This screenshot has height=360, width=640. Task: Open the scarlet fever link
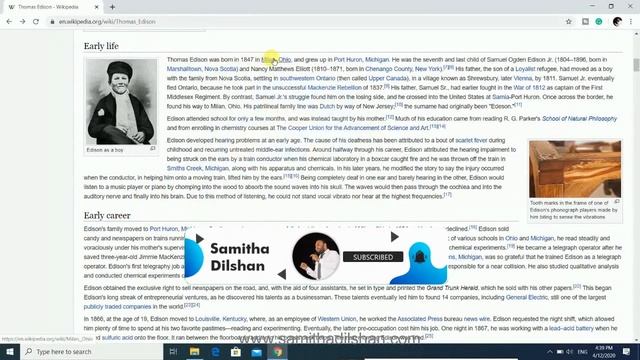coord(471,140)
